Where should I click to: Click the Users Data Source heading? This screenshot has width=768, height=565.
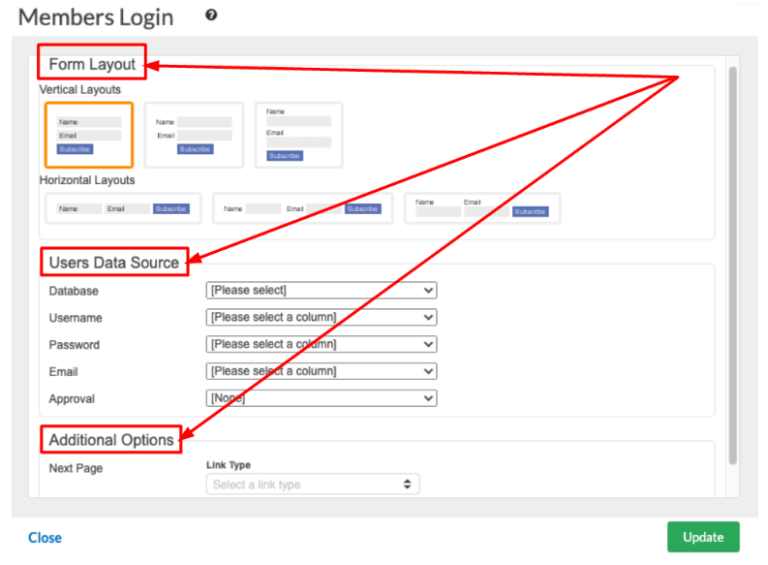click(x=114, y=262)
